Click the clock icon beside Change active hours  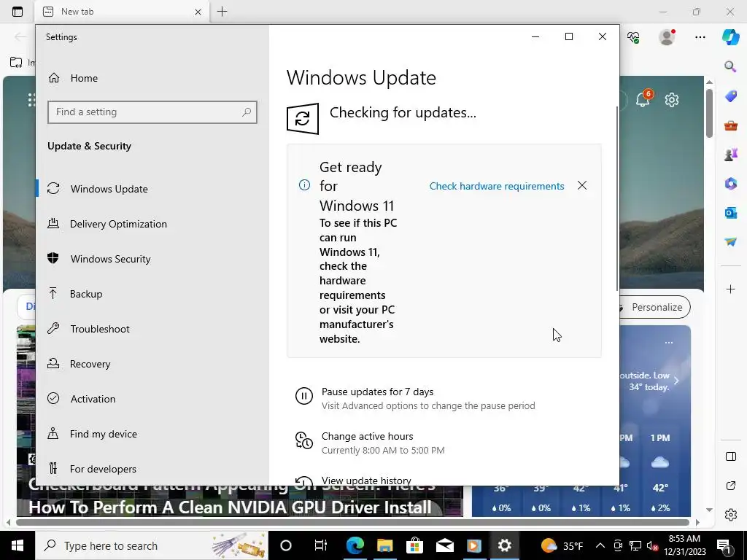[x=304, y=440]
